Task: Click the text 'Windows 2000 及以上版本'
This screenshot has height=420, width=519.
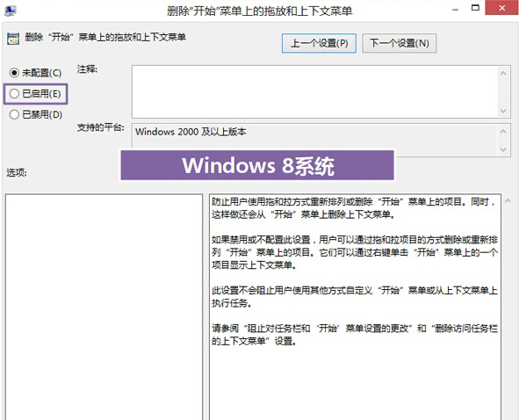Action: pyautogui.click(x=191, y=132)
